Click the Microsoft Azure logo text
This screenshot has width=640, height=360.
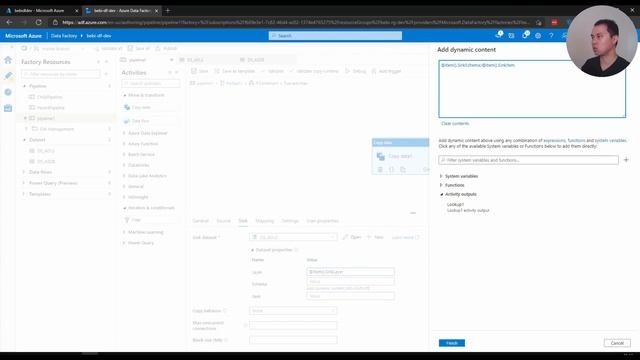[24, 36]
